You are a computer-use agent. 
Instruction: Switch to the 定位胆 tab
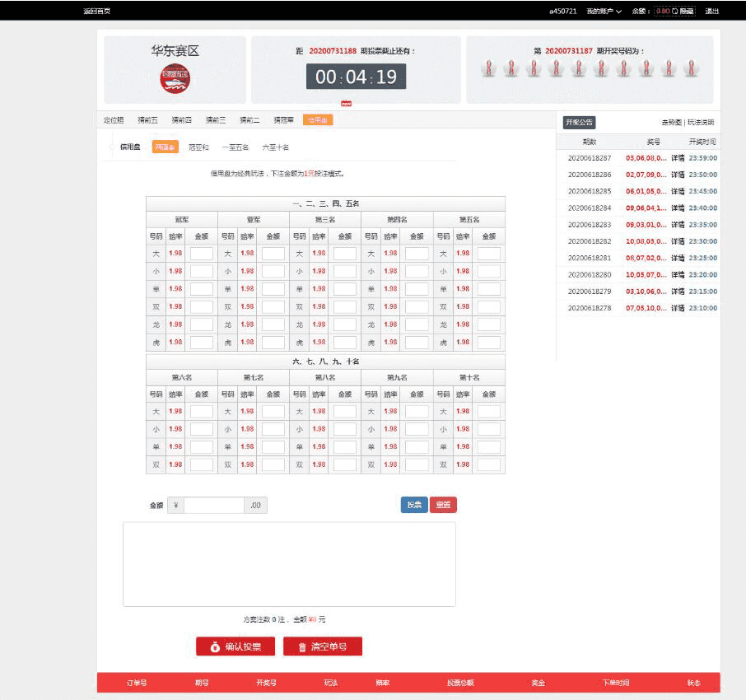tap(114, 120)
